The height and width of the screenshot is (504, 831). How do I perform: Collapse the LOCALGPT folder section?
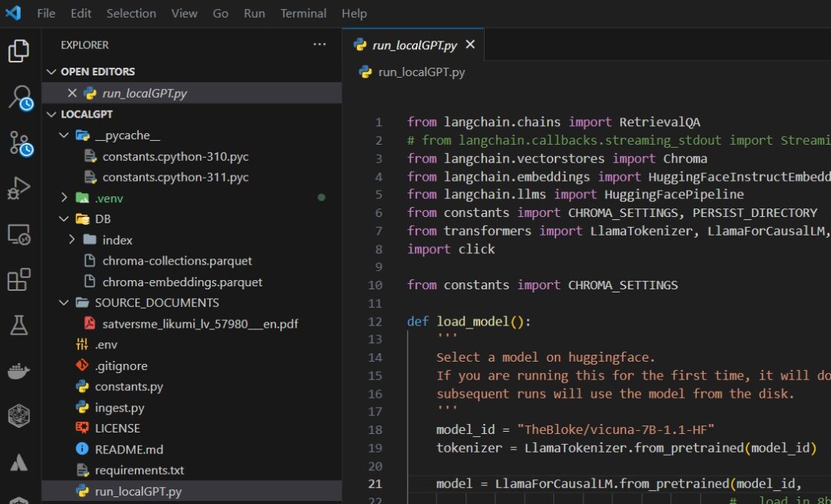pos(52,114)
